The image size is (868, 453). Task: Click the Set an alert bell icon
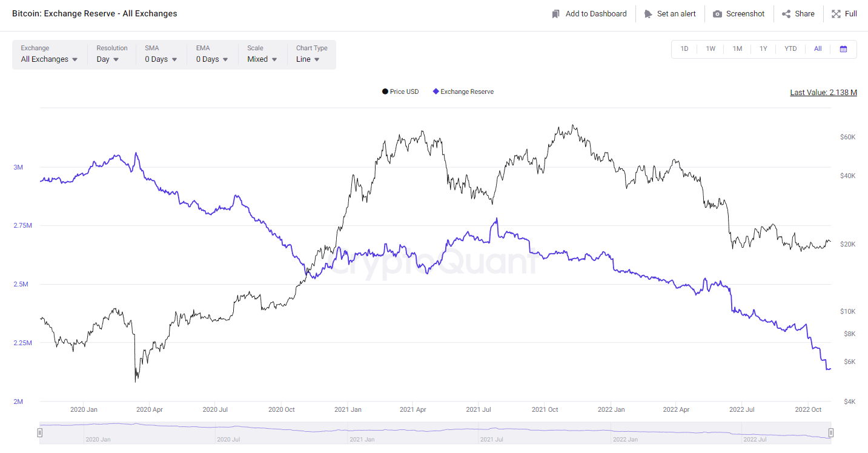coord(648,14)
